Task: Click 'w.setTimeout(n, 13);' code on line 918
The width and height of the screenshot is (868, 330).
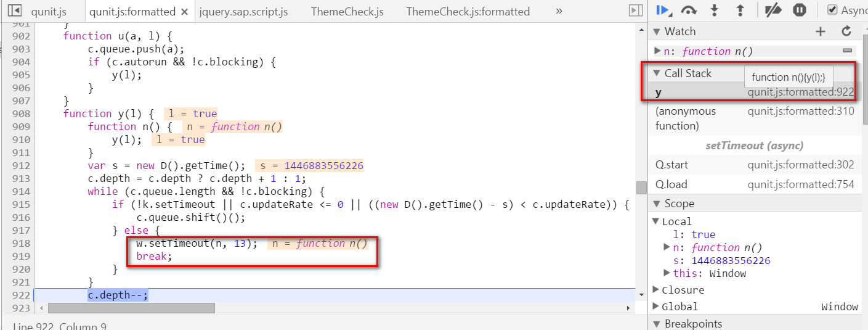Action: [197, 243]
